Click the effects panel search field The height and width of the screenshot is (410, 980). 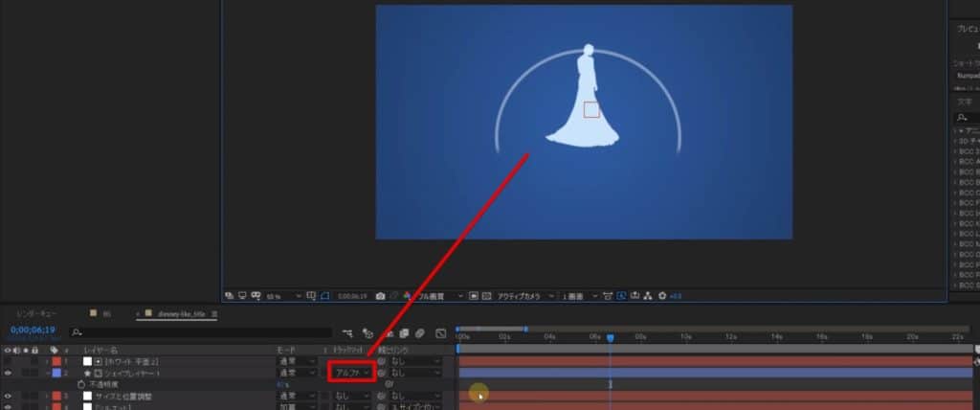[967, 118]
